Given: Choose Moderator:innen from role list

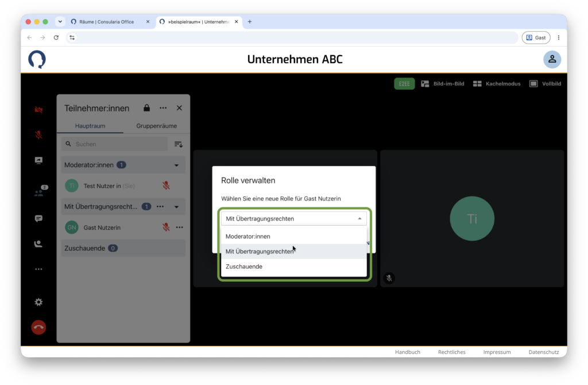Looking at the screenshot, I should coord(293,236).
